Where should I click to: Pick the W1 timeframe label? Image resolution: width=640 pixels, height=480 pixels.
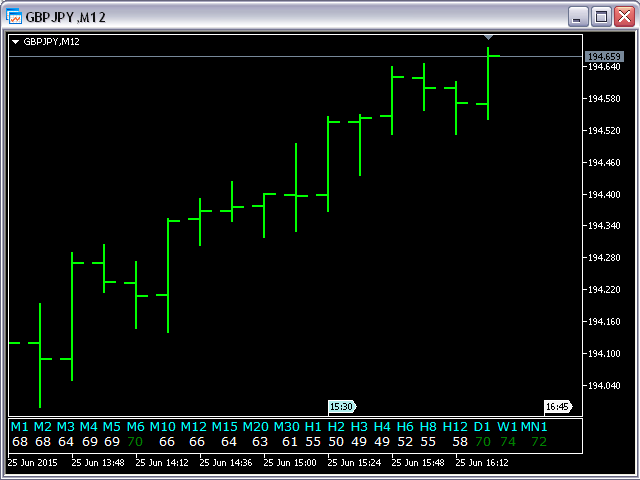tap(507, 427)
